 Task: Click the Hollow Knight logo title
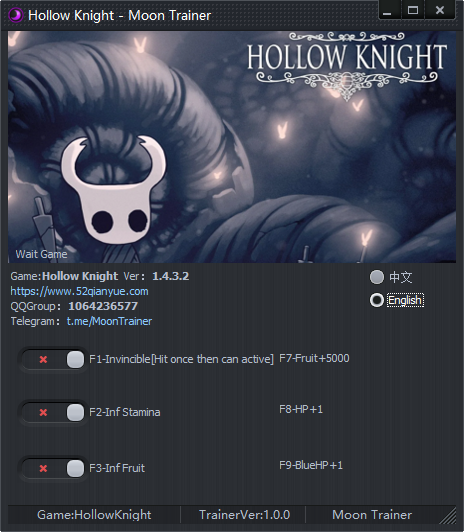[x=347, y=64]
